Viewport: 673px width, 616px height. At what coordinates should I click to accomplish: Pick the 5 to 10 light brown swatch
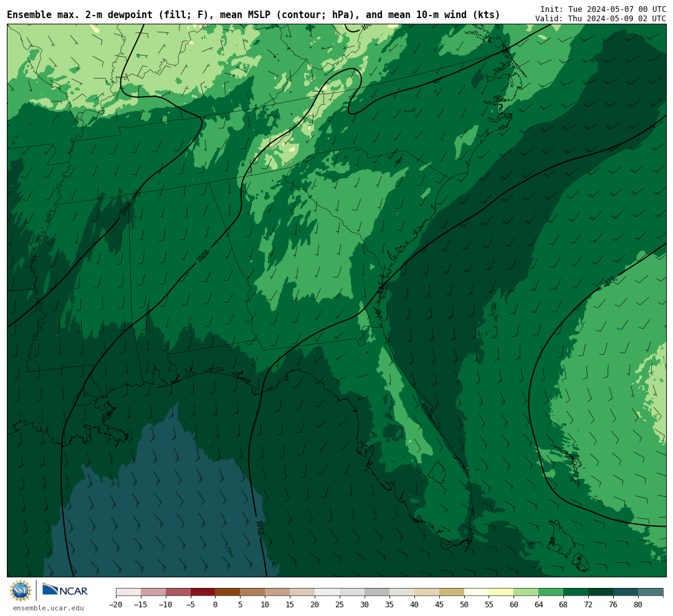coord(253,592)
